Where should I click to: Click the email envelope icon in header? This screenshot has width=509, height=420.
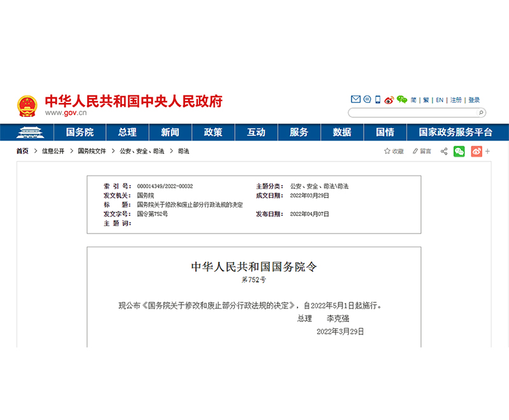pyautogui.click(x=356, y=100)
